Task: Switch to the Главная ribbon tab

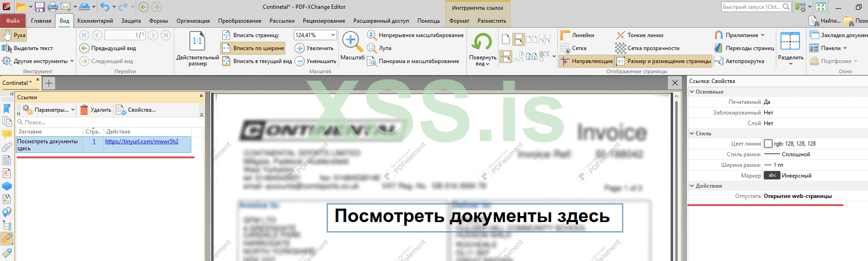Action: pyautogui.click(x=41, y=21)
